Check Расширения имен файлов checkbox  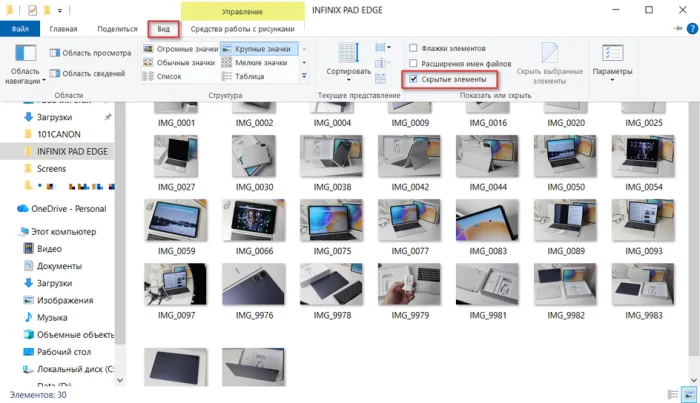click(413, 63)
